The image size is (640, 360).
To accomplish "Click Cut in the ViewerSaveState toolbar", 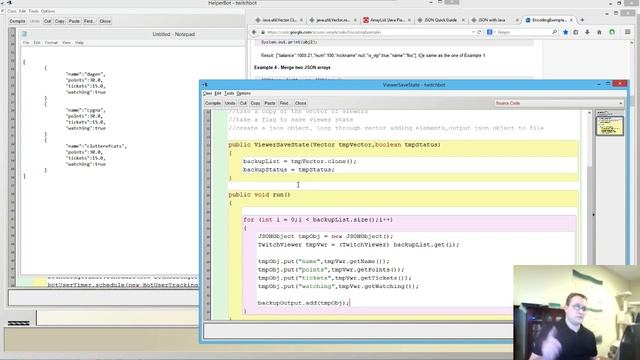I will tap(243, 103).
